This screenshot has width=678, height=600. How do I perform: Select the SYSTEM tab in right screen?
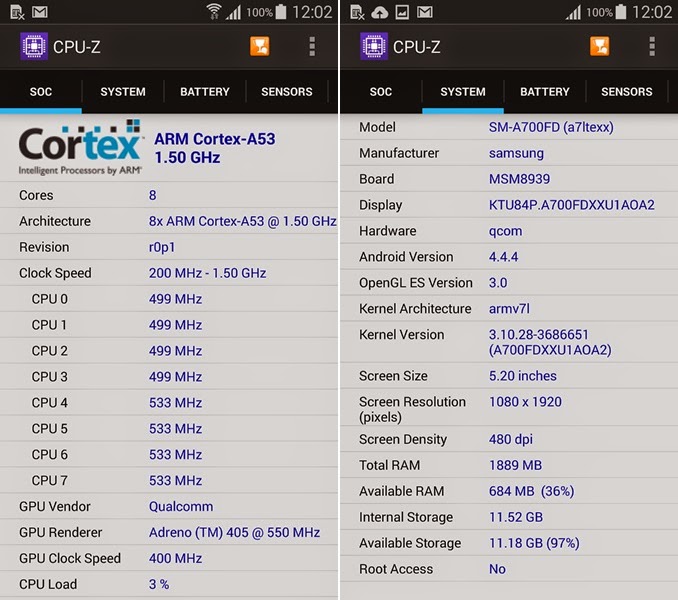pos(463,92)
